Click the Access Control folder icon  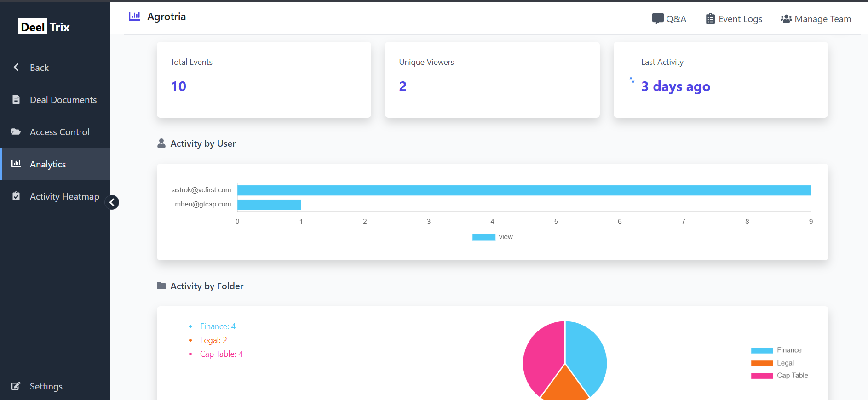pos(16,131)
